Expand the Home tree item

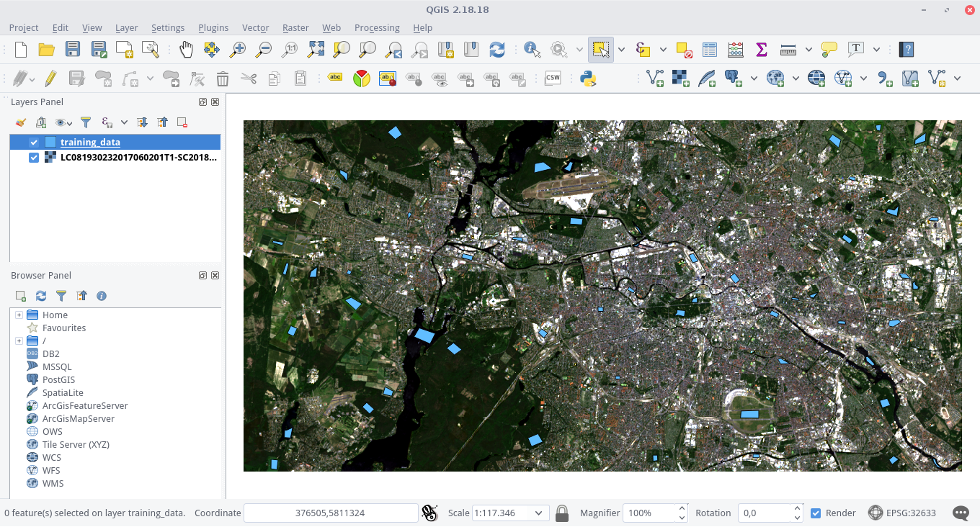point(19,315)
